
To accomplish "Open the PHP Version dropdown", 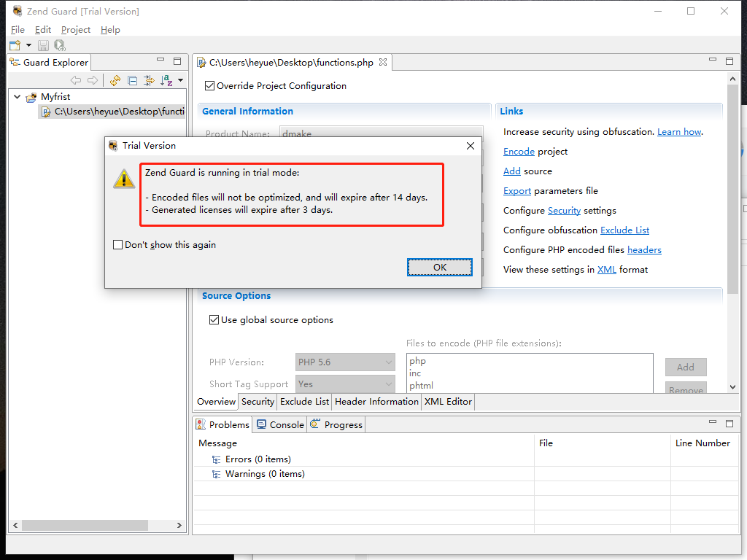I will [x=345, y=362].
